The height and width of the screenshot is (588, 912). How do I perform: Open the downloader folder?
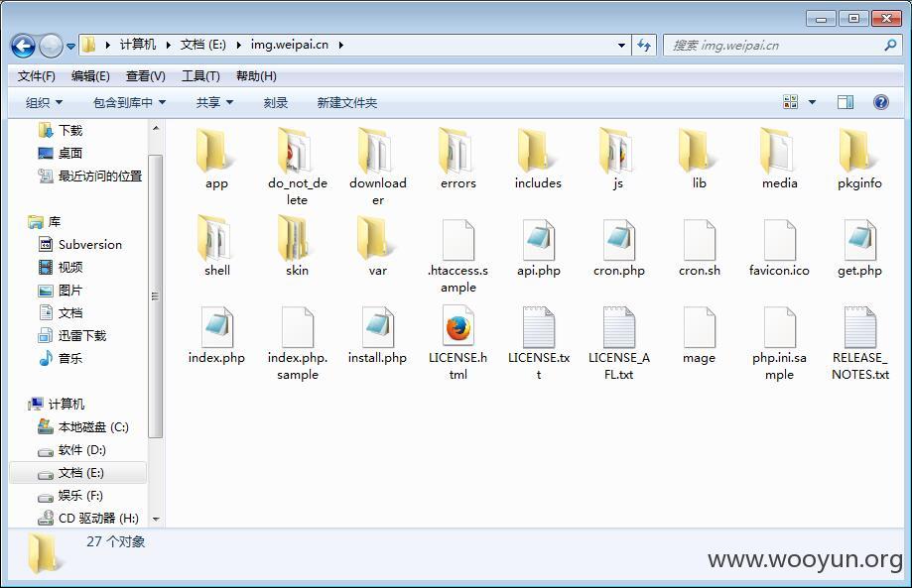coord(377,167)
